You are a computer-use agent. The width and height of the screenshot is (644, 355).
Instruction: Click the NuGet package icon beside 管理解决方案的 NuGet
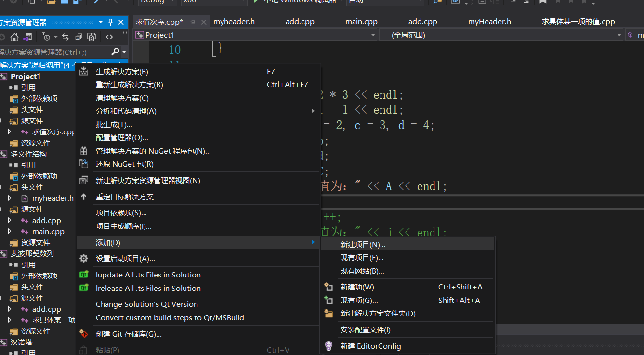click(x=84, y=151)
